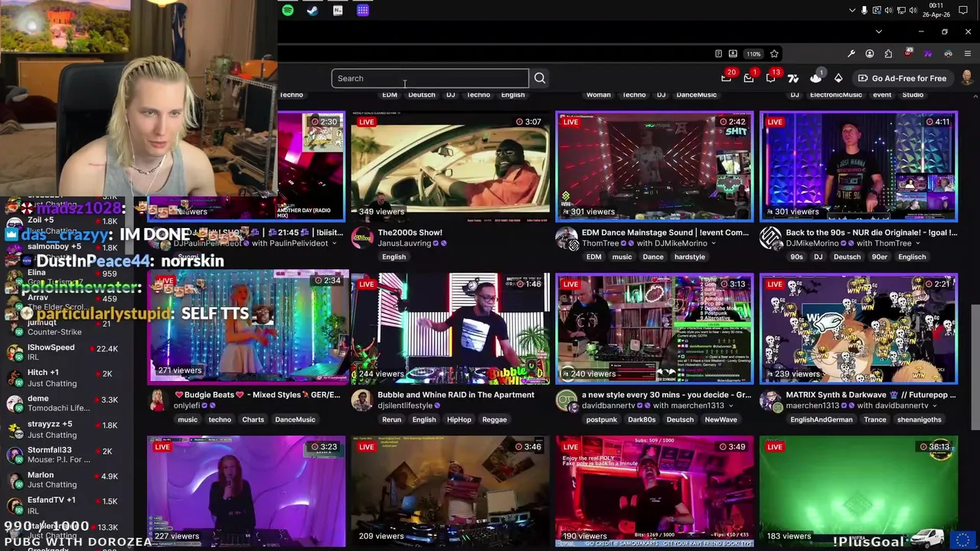Click the install-app icon beside reader view
The image size is (980, 551).
pyautogui.click(x=733, y=54)
